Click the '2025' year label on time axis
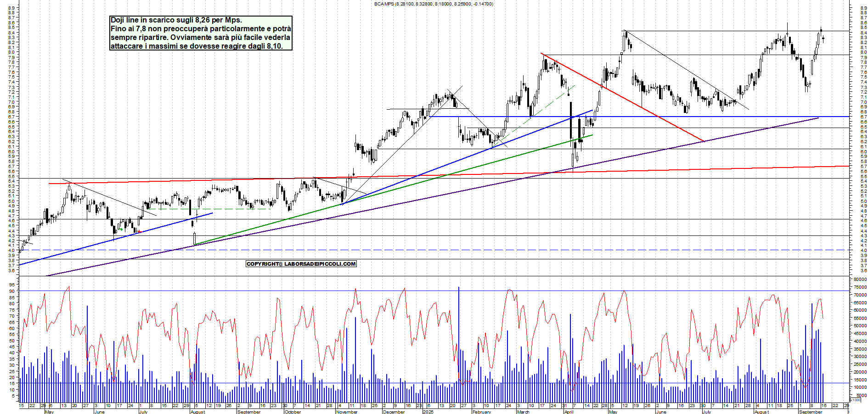This screenshot has height=414, width=868. click(428, 412)
